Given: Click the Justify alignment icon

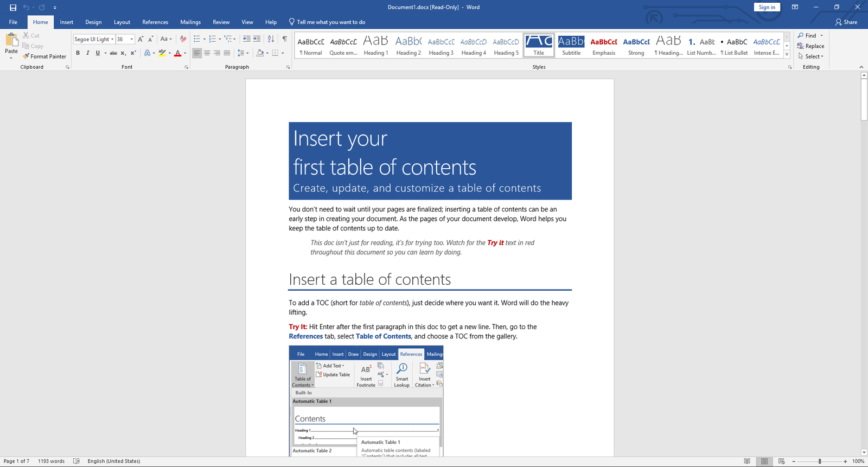Looking at the screenshot, I should coord(227,53).
